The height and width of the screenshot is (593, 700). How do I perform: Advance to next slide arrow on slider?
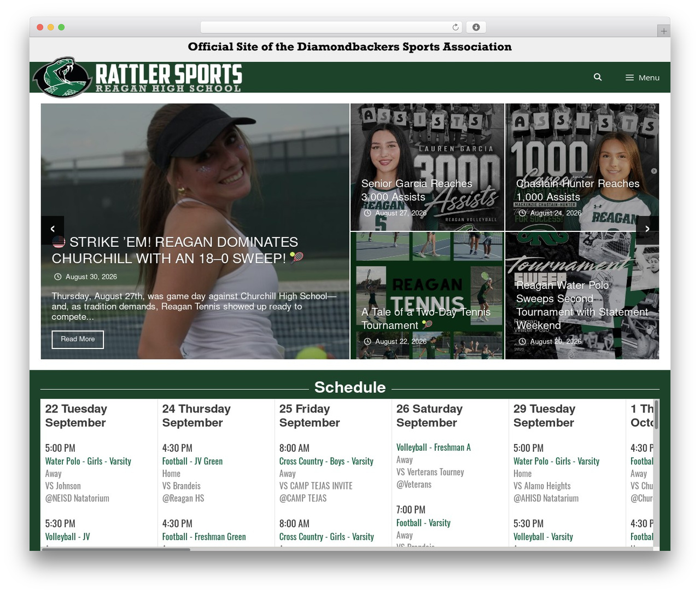(x=647, y=229)
